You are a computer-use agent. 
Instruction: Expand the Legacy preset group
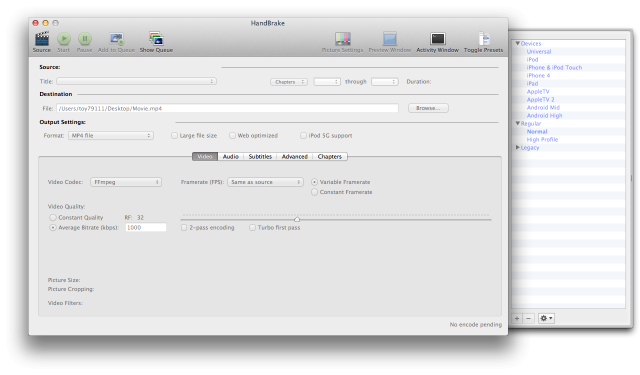518,147
